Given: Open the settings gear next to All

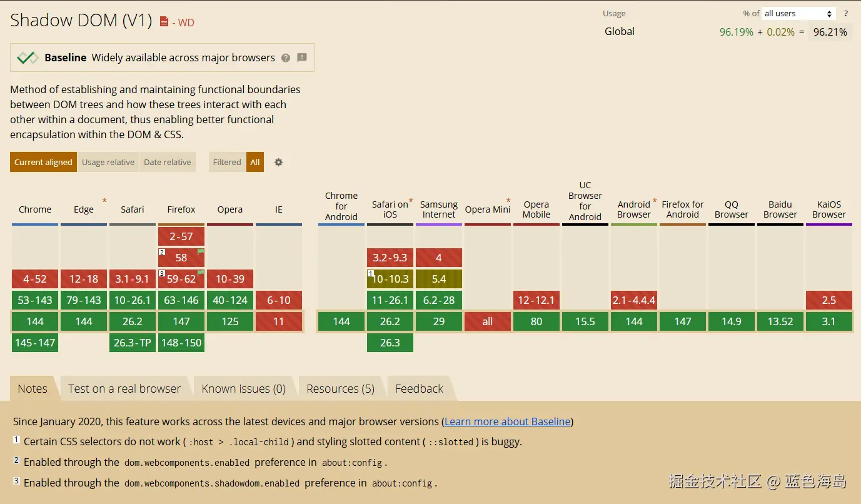Looking at the screenshot, I should (x=279, y=162).
